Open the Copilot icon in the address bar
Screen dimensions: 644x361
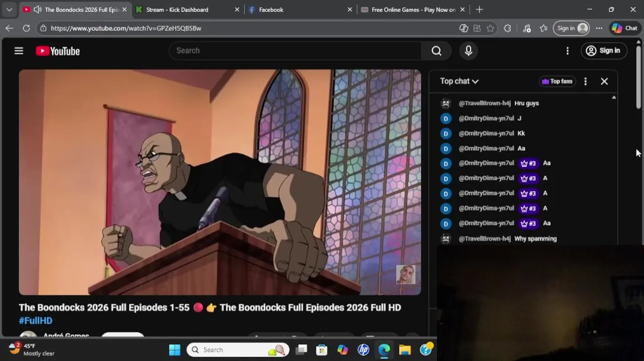coord(464,29)
